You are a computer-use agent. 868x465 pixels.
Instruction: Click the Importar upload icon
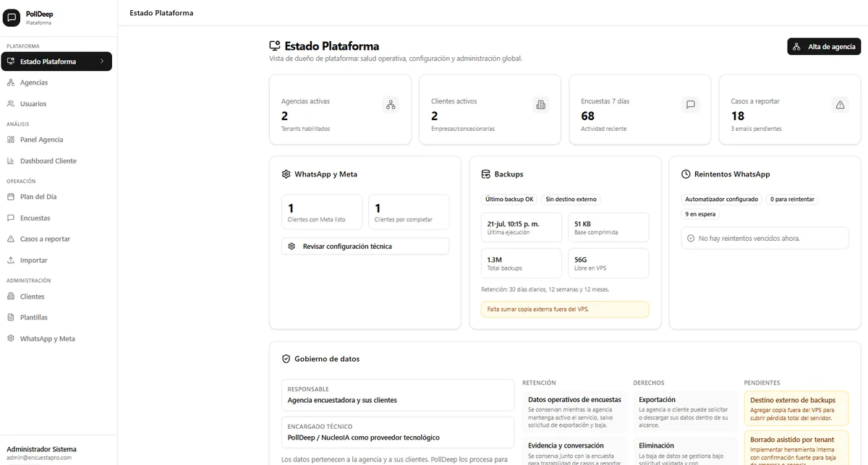(x=11, y=260)
